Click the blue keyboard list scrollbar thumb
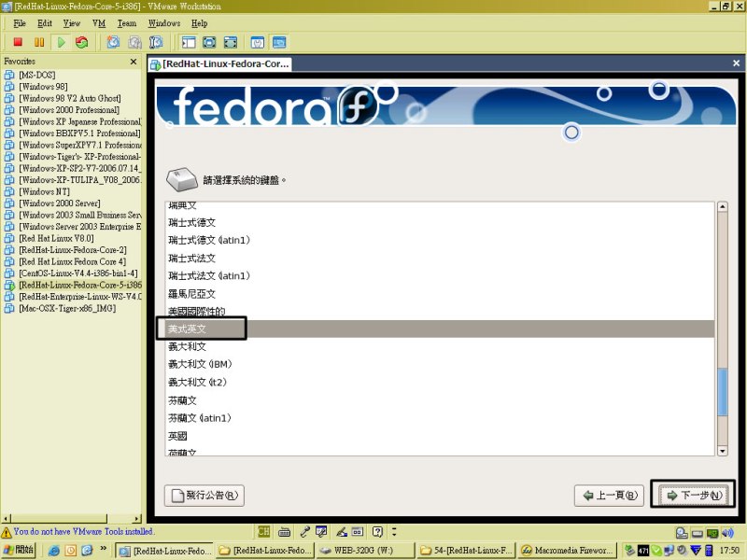 [x=722, y=392]
